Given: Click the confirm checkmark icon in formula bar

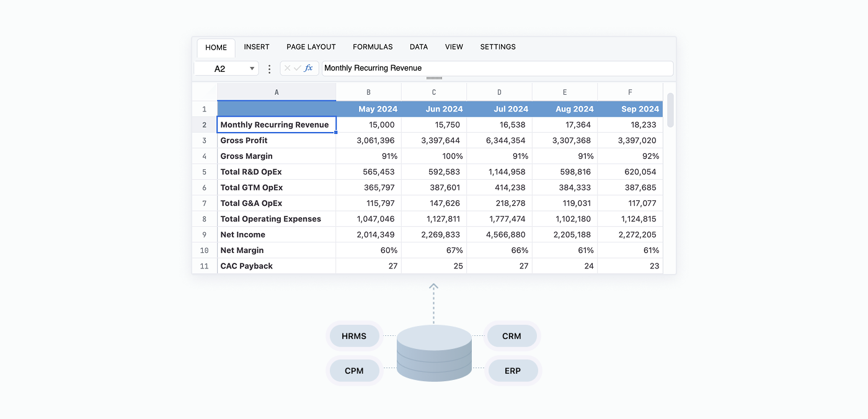Looking at the screenshot, I should click(297, 68).
